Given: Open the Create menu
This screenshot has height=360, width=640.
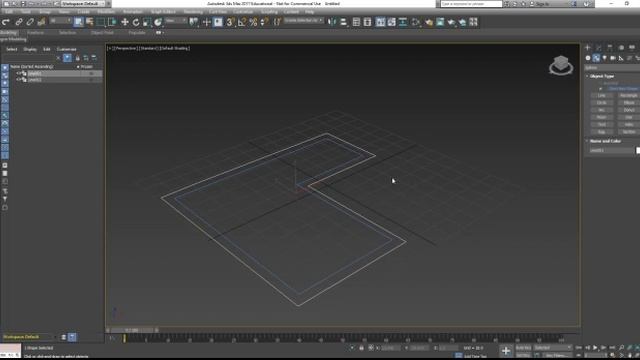Looking at the screenshot, I should tap(83, 12).
